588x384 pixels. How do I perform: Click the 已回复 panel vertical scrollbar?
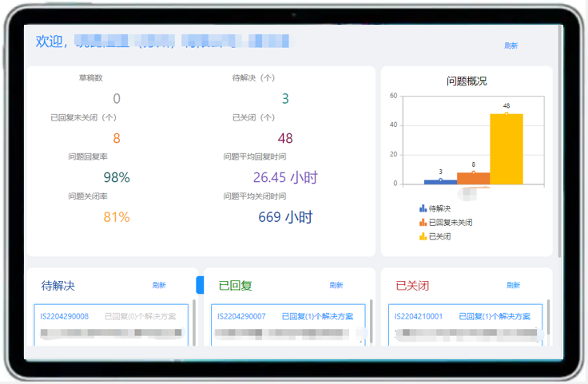pyautogui.click(x=371, y=319)
